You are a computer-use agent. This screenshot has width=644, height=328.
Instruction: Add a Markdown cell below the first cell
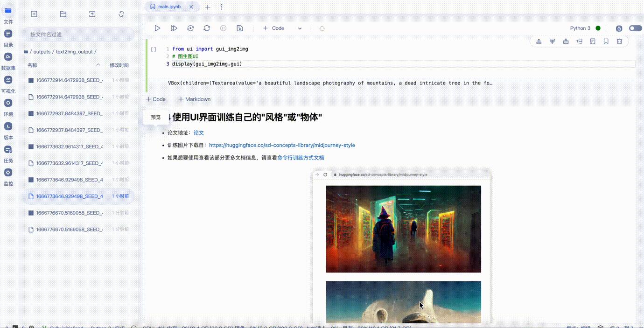click(194, 99)
